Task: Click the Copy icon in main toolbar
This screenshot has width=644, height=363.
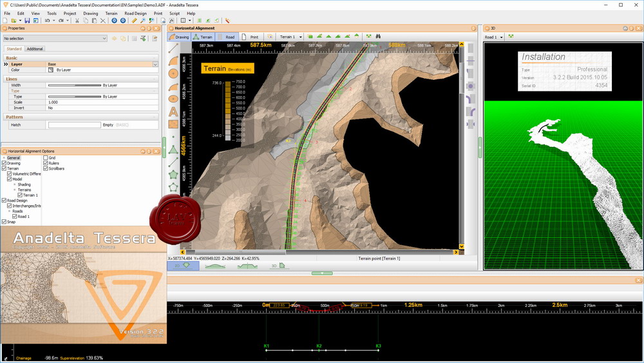Action: tap(86, 20)
